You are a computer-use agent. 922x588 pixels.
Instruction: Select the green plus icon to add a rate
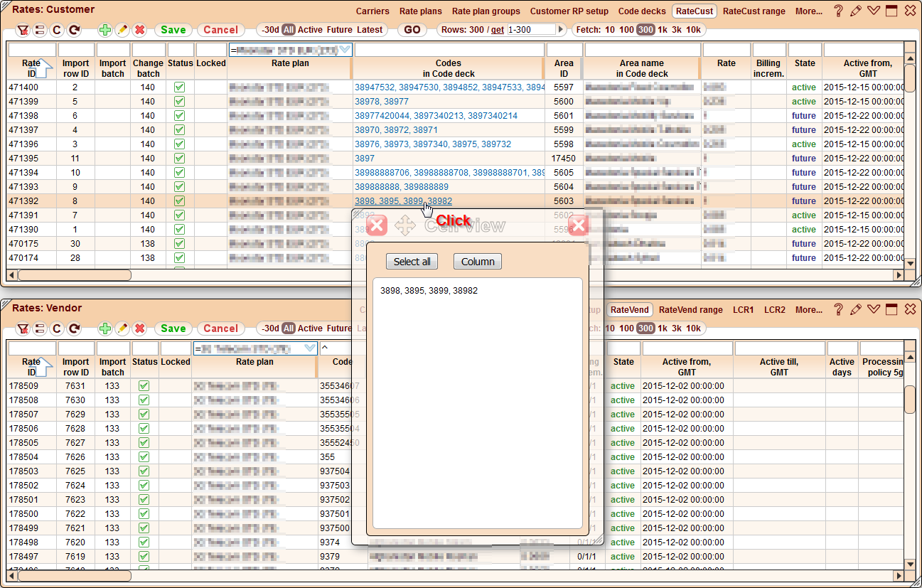pos(104,30)
